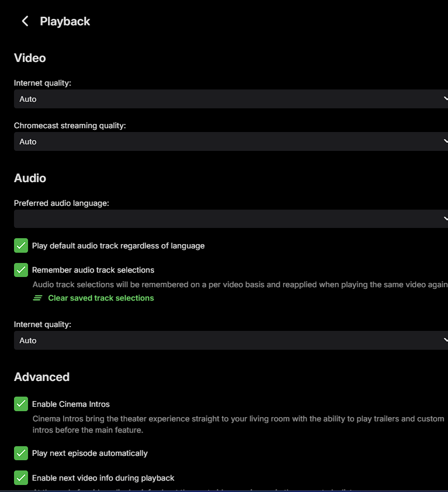
Task: Click the 'Play default audio track regardless of language' label
Action: pyautogui.click(x=118, y=246)
